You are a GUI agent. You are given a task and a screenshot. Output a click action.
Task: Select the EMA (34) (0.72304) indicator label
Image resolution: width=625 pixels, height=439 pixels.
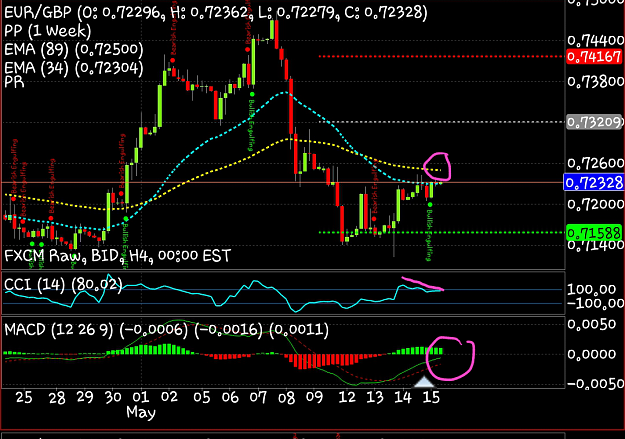coord(74,68)
